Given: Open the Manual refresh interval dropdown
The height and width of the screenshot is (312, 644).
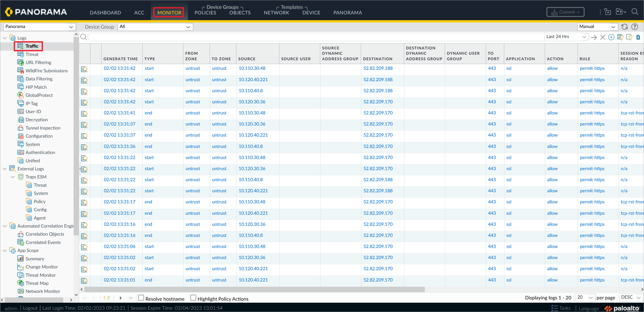Looking at the screenshot, I should point(597,27).
